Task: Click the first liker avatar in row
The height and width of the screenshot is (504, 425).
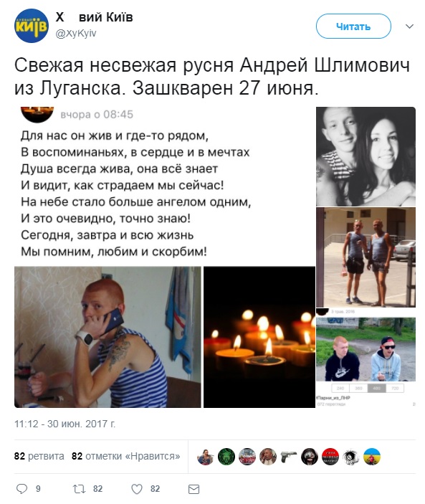Action: 206,457
